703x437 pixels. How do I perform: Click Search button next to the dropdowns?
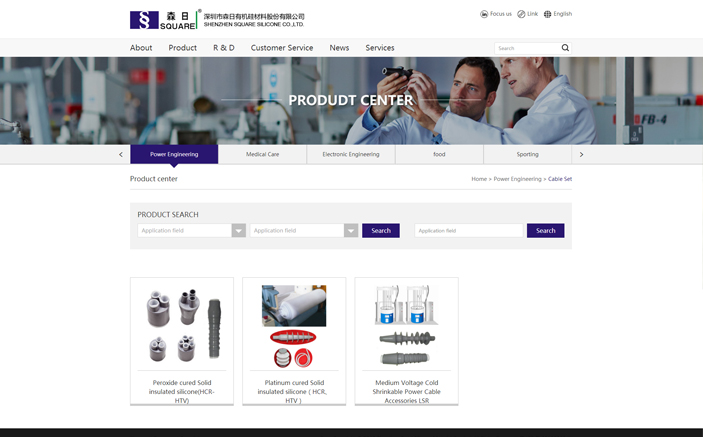pyautogui.click(x=381, y=230)
